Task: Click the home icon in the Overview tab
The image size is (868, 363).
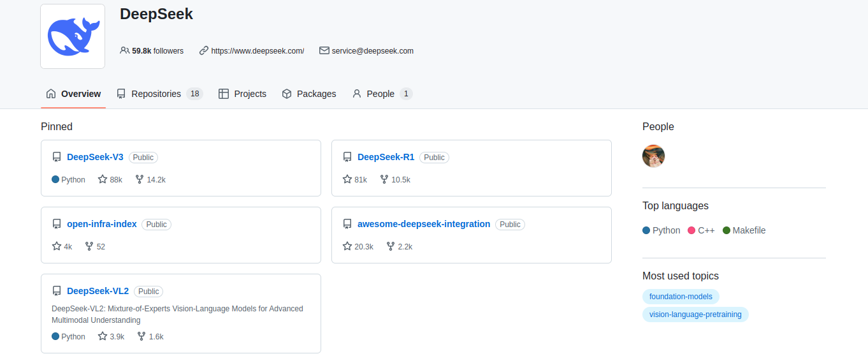Action: [x=51, y=94]
